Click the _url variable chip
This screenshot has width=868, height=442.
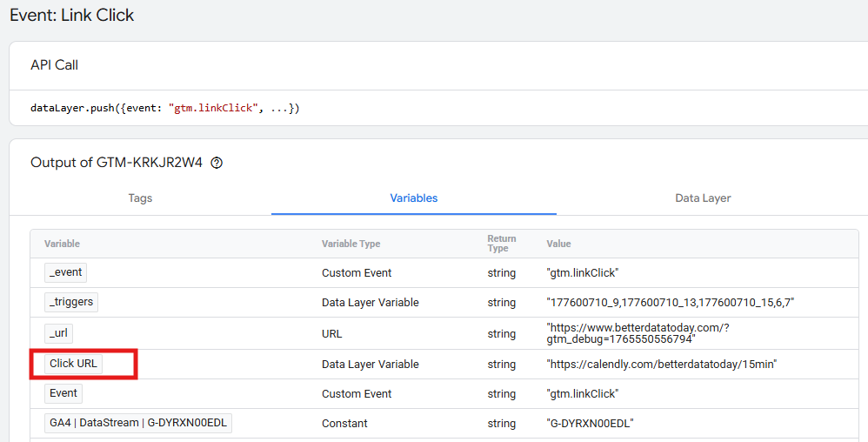tap(58, 333)
